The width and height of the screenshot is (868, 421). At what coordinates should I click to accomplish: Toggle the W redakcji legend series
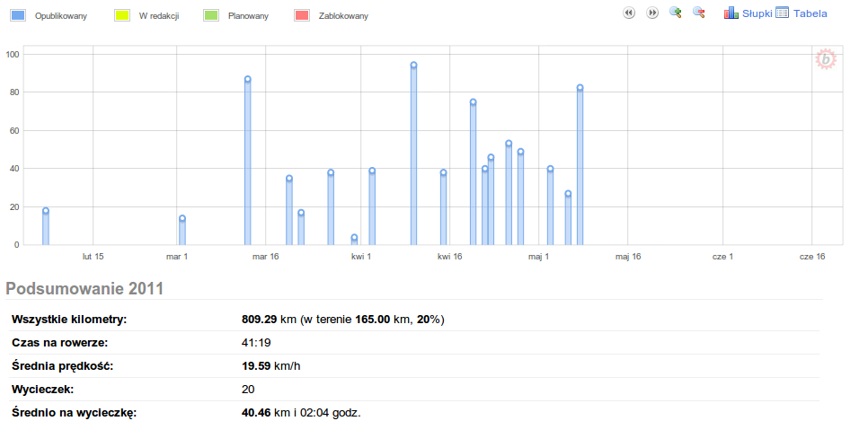coord(160,17)
